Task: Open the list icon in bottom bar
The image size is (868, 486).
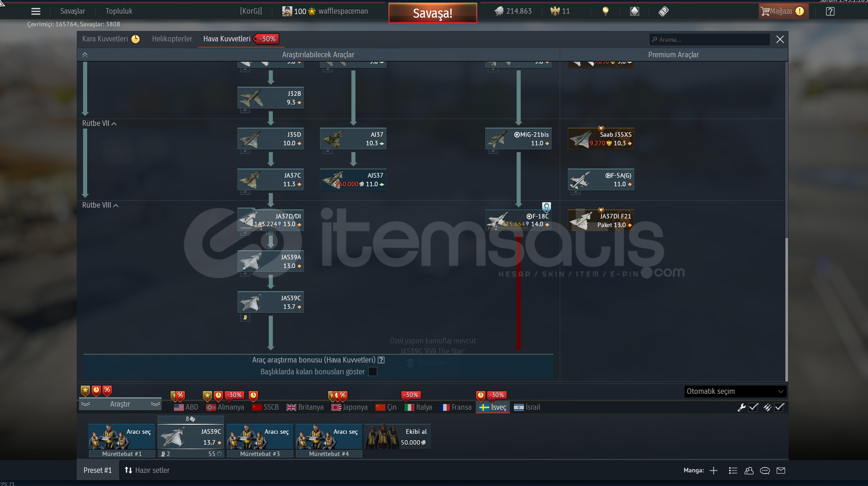Action: (x=733, y=471)
